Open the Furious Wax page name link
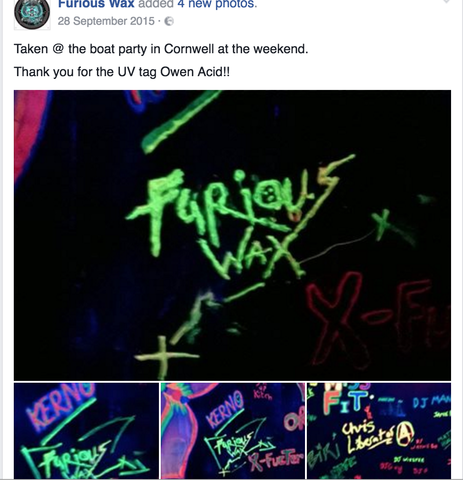This screenshot has width=463, height=480. point(96,4)
